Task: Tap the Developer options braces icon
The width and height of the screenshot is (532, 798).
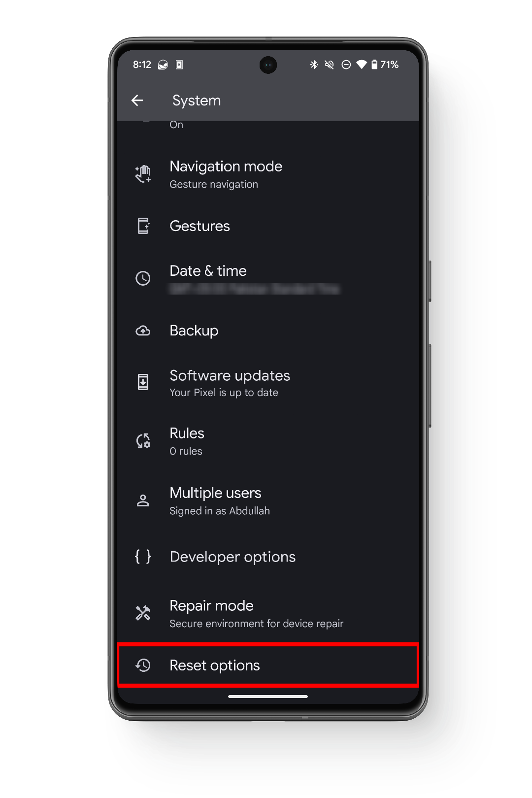Action: [x=143, y=557]
